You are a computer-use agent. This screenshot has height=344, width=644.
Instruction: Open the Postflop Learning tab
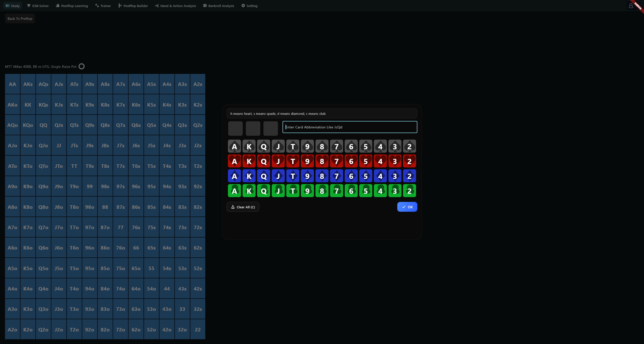pyautogui.click(x=72, y=6)
